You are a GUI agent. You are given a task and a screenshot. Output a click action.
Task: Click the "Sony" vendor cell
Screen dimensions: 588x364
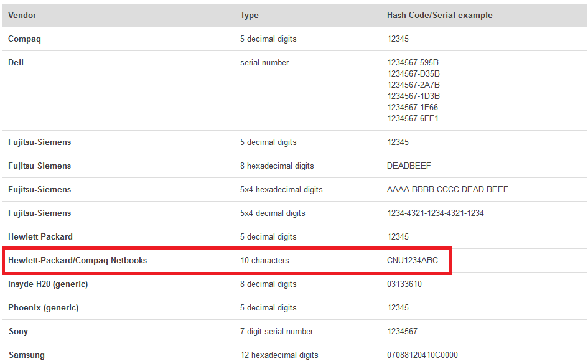coord(18,332)
